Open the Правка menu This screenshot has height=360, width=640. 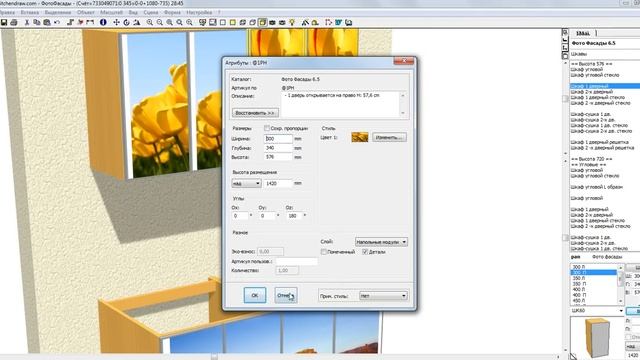[x=7, y=13]
